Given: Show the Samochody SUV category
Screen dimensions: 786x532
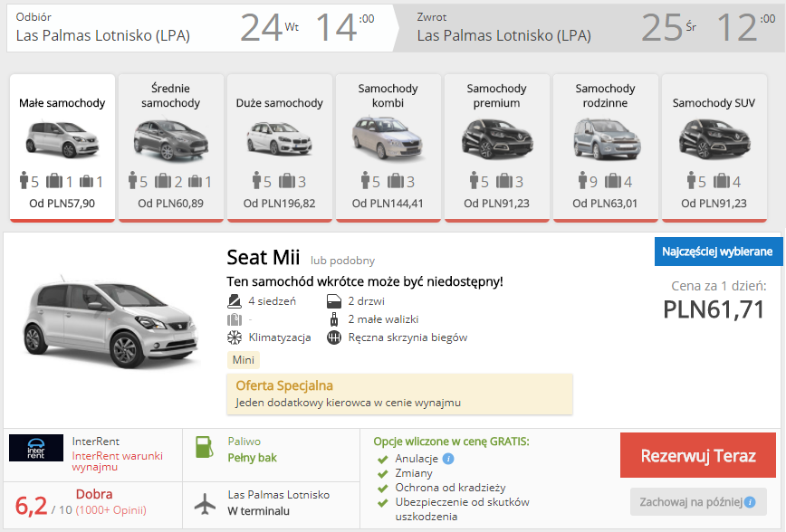Looking at the screenshot, I should point(714,147).
